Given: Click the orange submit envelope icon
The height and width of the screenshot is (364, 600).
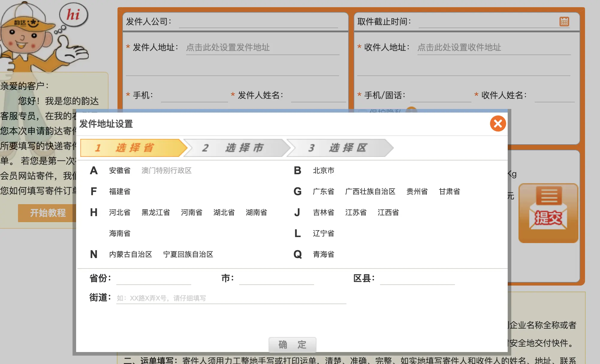Looking at the screenshot, I should point(548,213).
